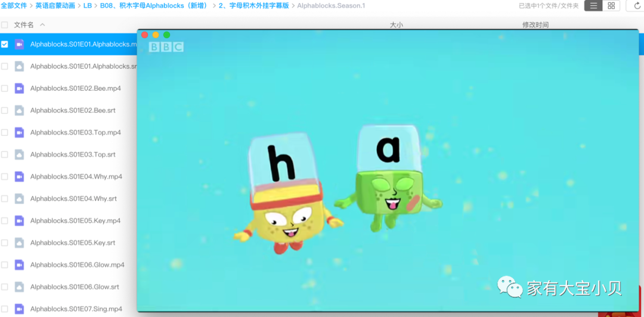Click the Alphablocks.S01E05.Key.mp4 video icon
Image resolution: width=644 pixels, height=317 pixels.
pyautogui.click(x=19, y=220)
